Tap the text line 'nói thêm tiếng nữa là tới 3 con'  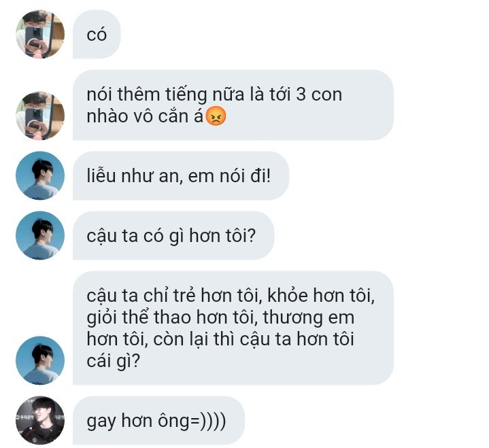pyautogui.click(x=214, y=94)
